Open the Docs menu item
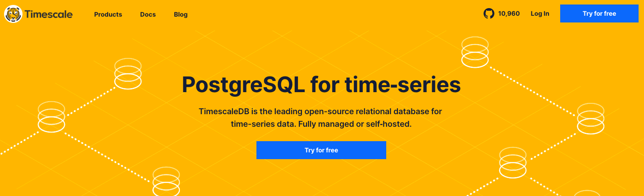The image size is (644, 196). pos(148,14)
